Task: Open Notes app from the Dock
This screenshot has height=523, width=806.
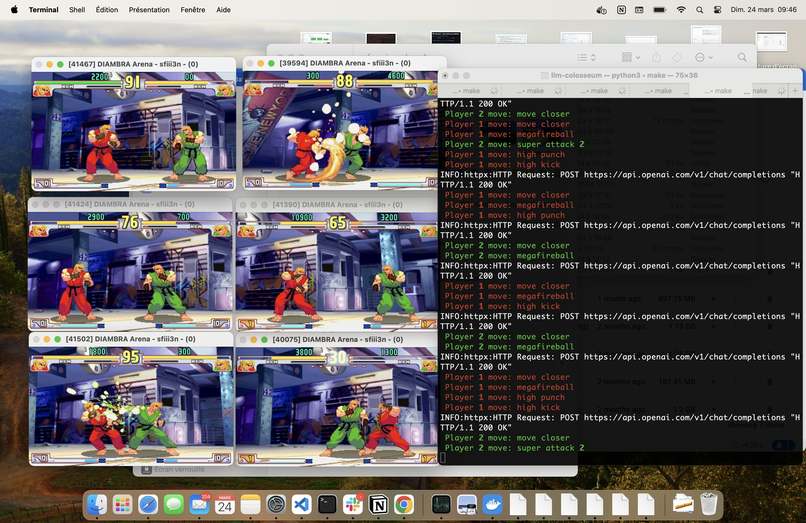Action: pos(250,504)
